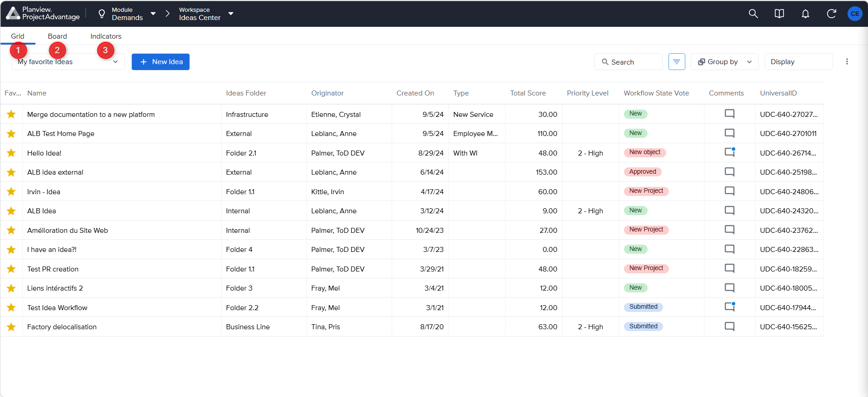This screenshot has height=397, width=868.
Task: Switch to the Indicators tab
Action: pos(106,36)
